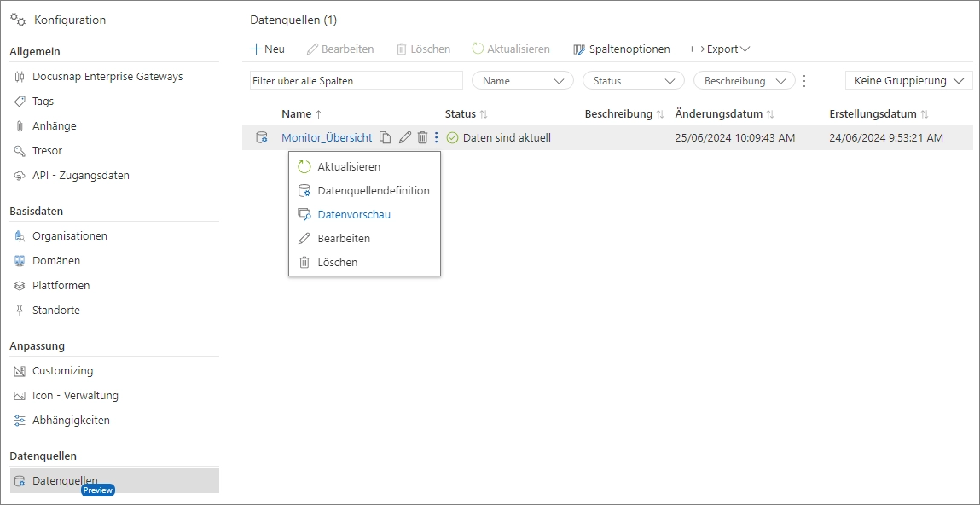Click the Filter über alle Spalten field
Image resolution: width=980 pixels, height=505 pixels.
(x=356, y=79)
